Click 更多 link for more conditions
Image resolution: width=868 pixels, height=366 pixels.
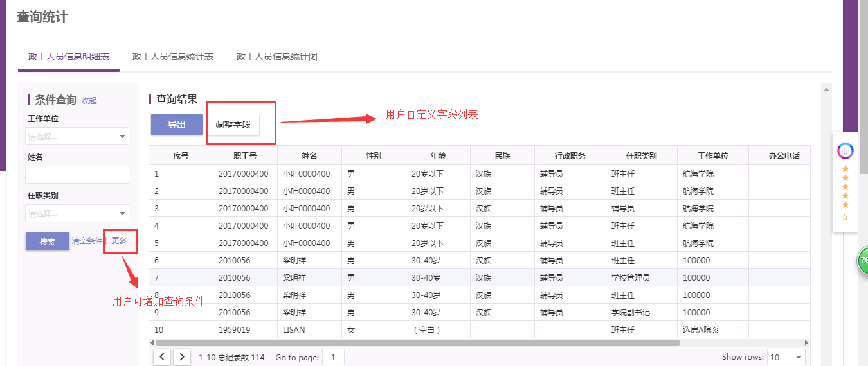pos(120,241)
